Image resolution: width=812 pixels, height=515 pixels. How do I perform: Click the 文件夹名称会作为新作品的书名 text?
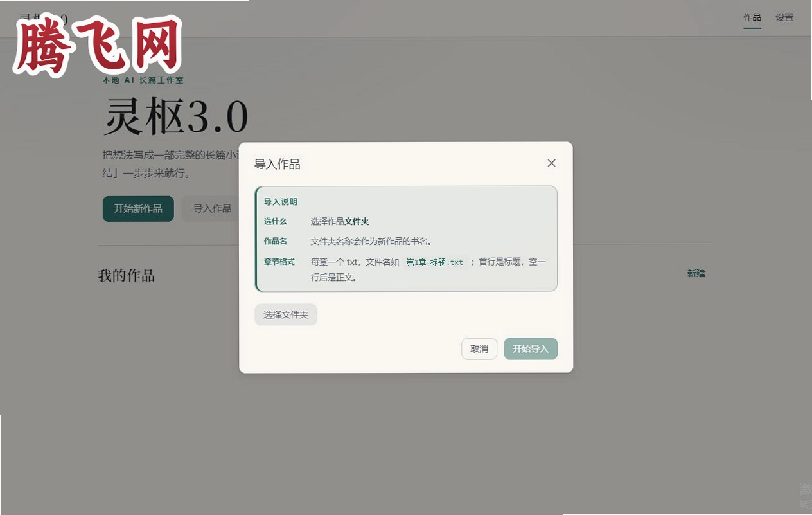[371, 241]
